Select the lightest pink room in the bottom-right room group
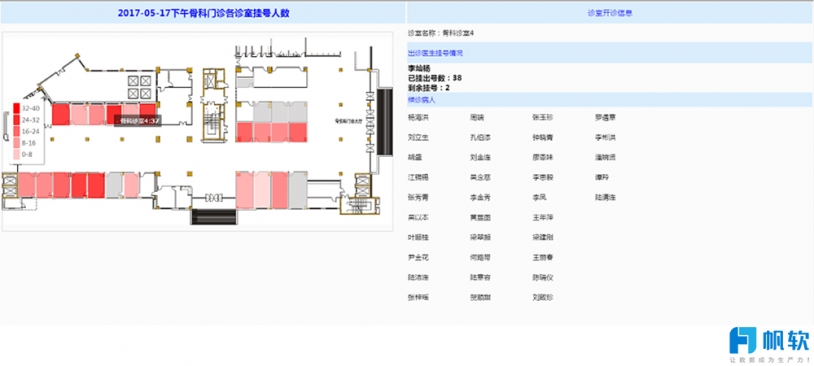This screenshot has height=366, width=814. 262,190
